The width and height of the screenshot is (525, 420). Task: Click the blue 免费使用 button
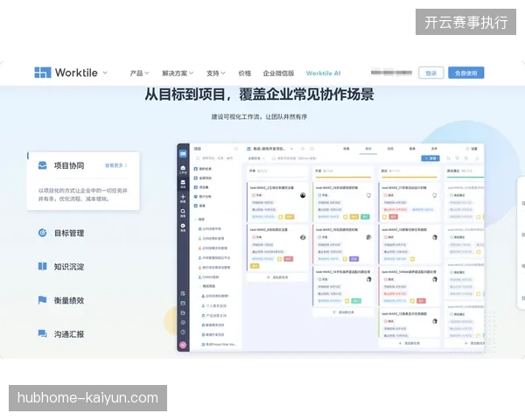[465, 73]
